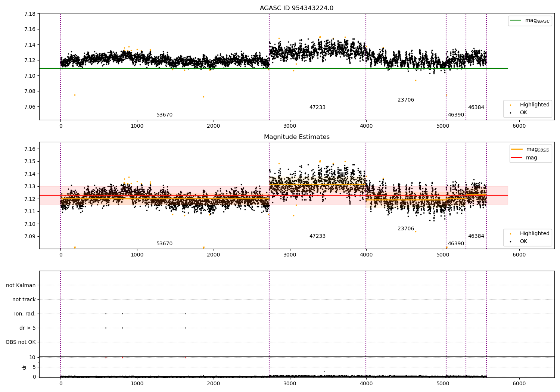Click obsid label 53670 in top plot
This screenshot has height=392, width=560.
[x=164, y=115]
